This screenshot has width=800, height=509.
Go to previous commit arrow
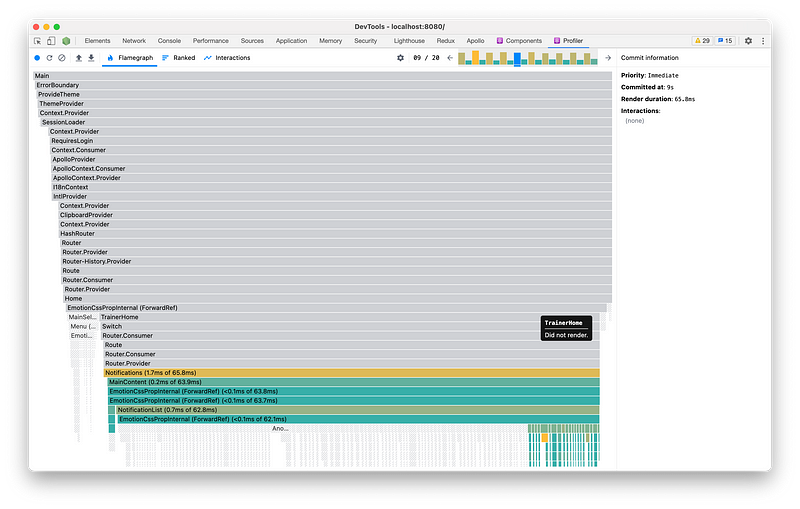pyautogui.click(x=450, y=58)
